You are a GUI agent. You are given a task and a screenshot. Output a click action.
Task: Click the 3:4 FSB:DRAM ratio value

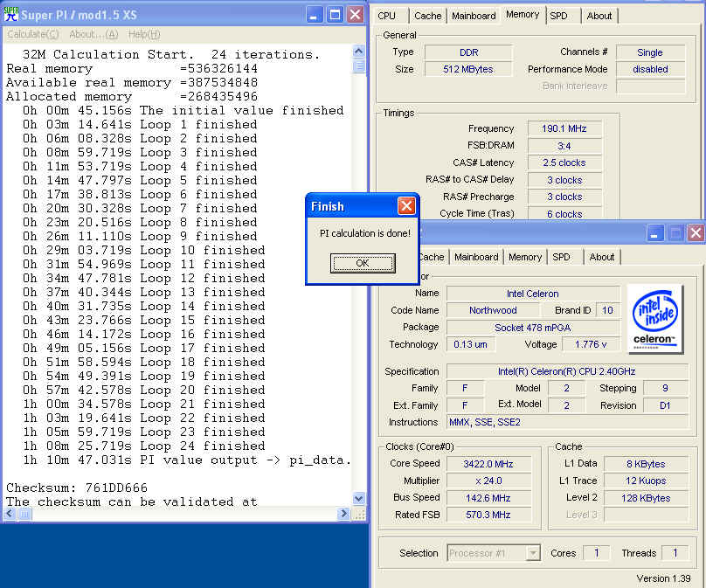[564, 146]
